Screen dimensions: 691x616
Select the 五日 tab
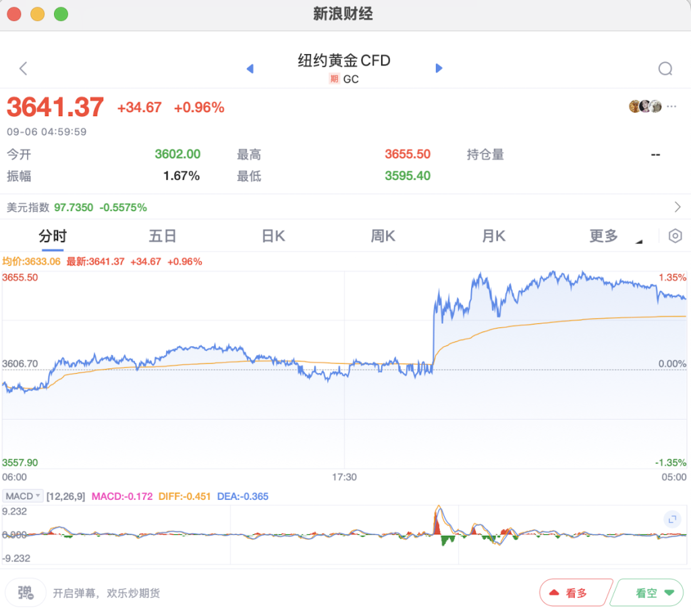(x=163, y=236)
